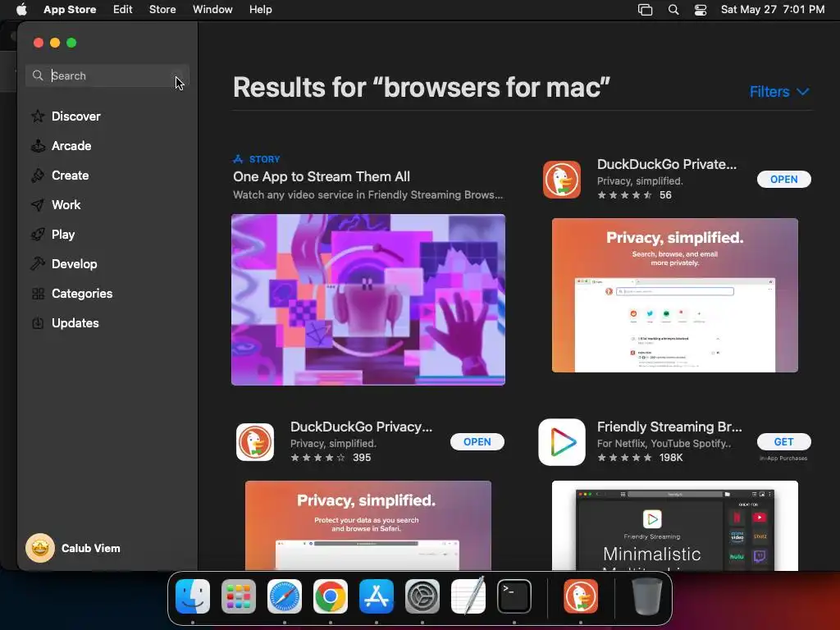Launch Google Chrome from the Dock

coord(331,596)
